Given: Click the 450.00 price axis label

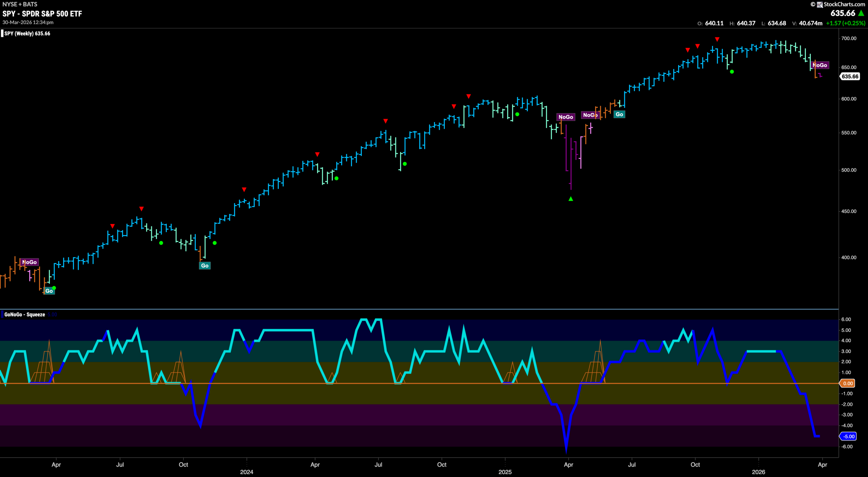Looking at the screenshot, I should [849, 211].
